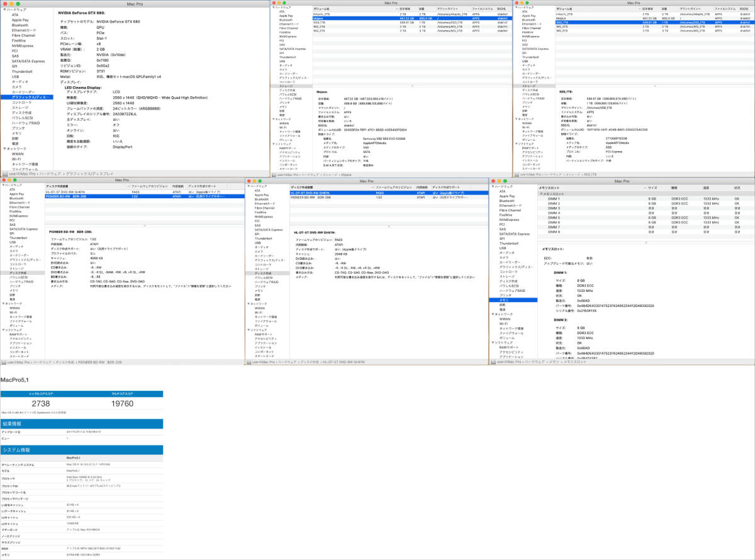Image resolution: width=755 pixels, height=560 pixels.
Task: Select WWAN in the GeForce graphics window sidebar
Action: (18, 154)
